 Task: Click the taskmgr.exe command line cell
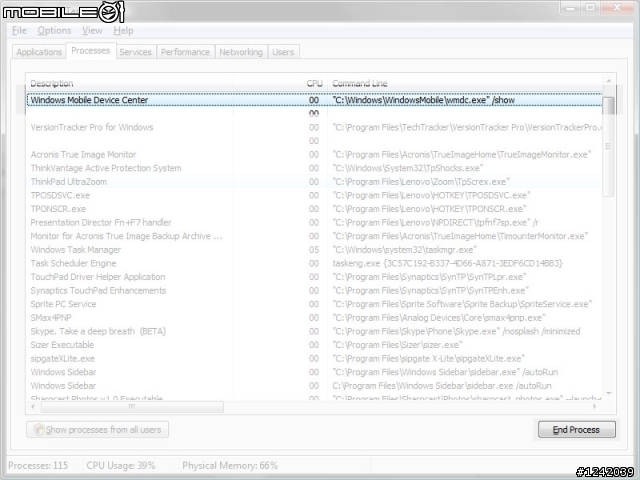click(x=404, y=250)
